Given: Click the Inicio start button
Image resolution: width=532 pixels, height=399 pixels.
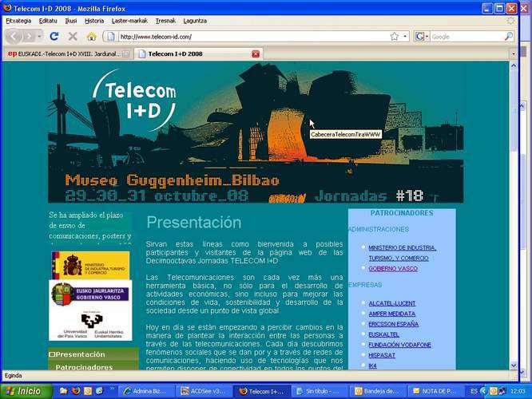Looking at the screenshot, I should [26, 391].
